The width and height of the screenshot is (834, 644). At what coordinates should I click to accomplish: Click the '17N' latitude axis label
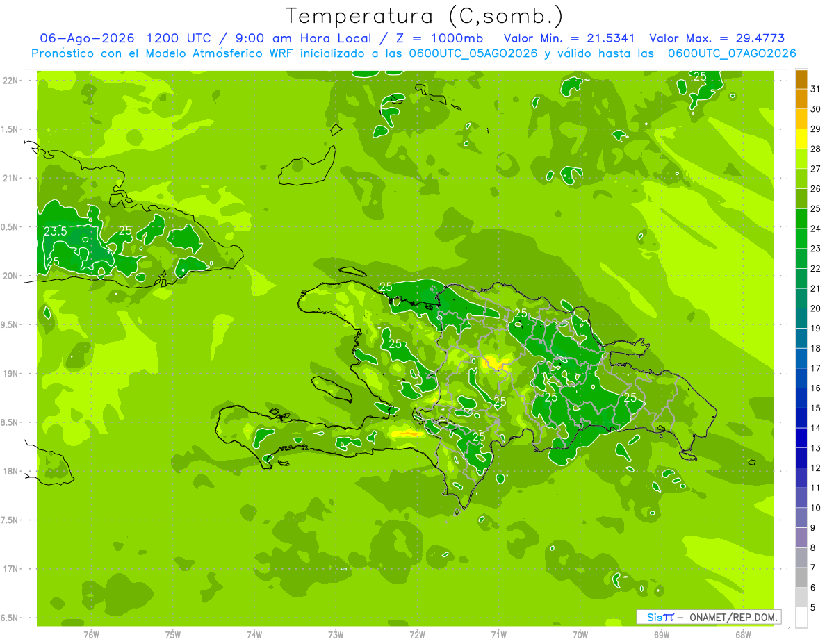(11, 569)
